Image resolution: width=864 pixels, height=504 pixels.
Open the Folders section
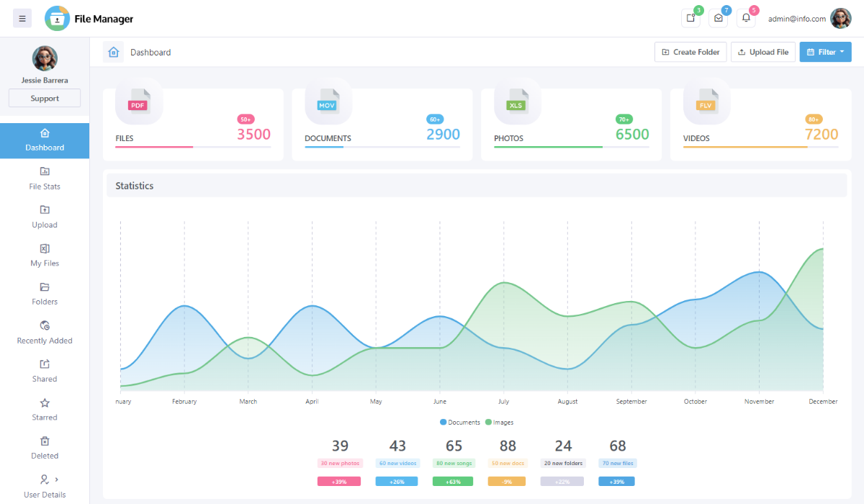(44, 294)
